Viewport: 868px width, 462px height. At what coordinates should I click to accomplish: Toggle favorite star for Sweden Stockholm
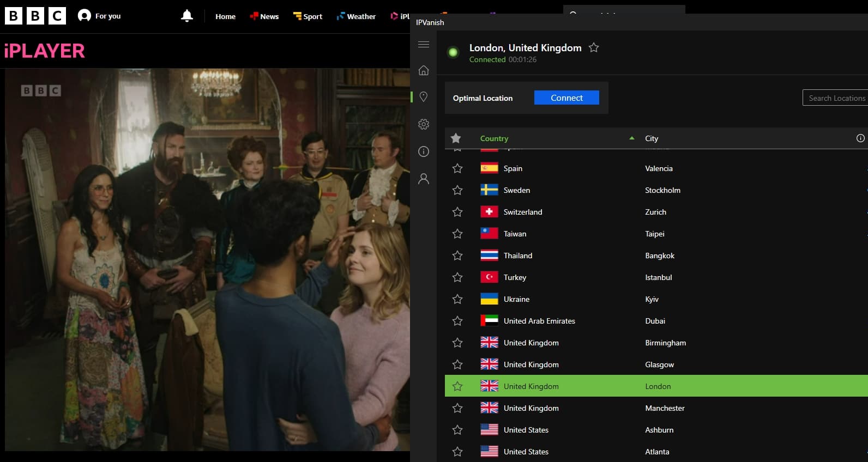click(457, 190)
